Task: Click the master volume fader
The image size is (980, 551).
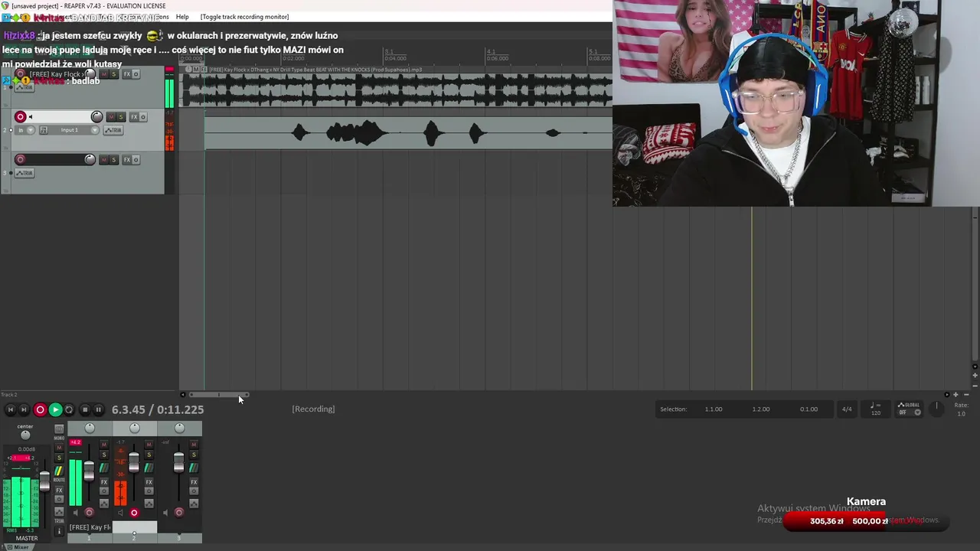Action: [44, 481]
